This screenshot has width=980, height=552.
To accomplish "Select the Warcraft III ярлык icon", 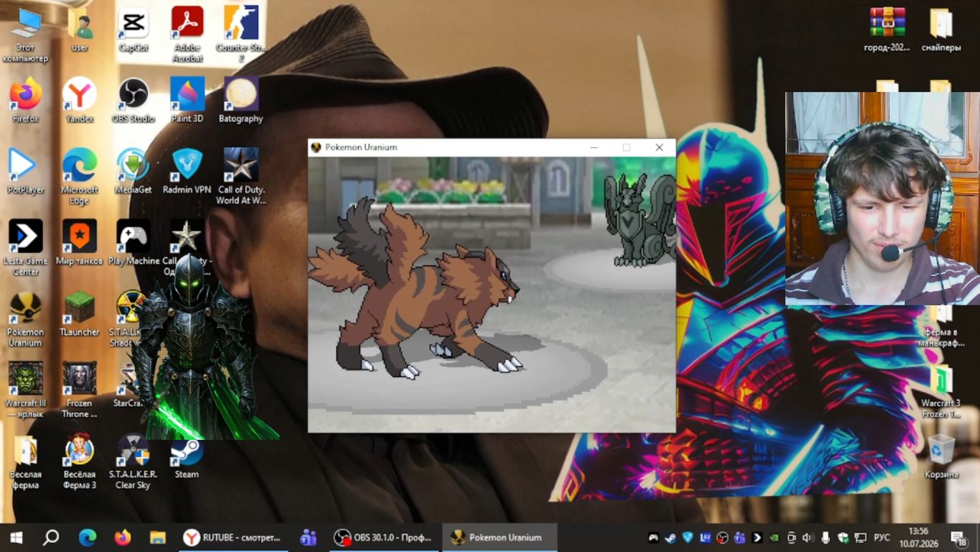I will [25, 390].
